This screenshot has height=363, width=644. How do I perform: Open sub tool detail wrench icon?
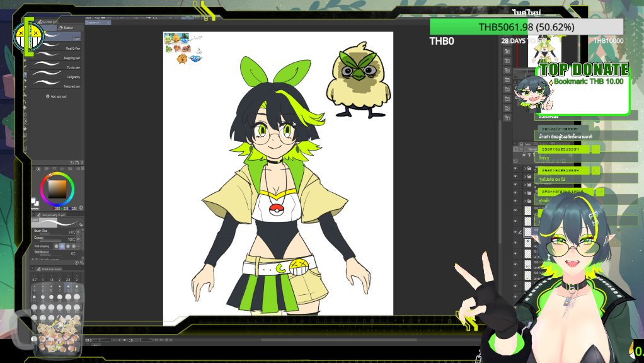tap(81, 262)
